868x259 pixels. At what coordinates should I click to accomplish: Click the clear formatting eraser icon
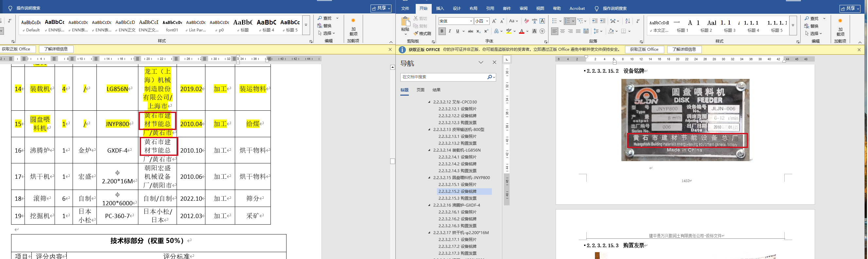pos(526,21)
